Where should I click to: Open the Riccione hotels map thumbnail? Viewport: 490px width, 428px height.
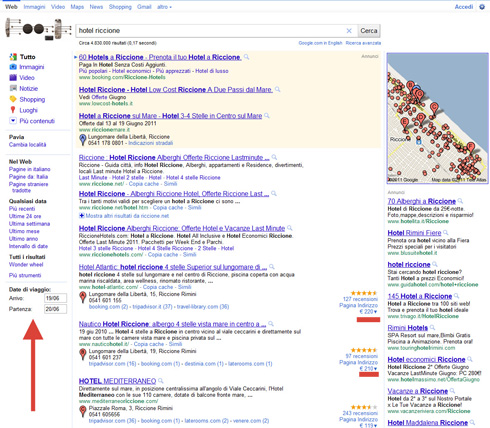point(437,118)
